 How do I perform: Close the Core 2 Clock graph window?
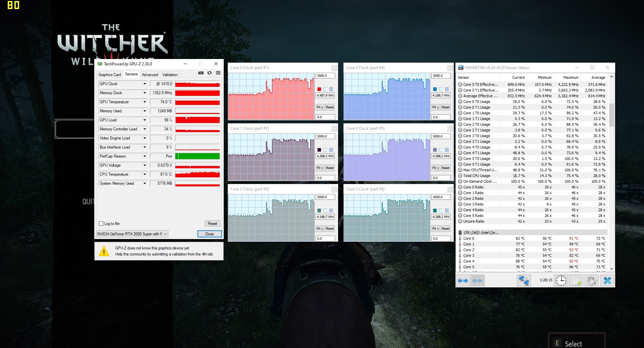point(334,189)
